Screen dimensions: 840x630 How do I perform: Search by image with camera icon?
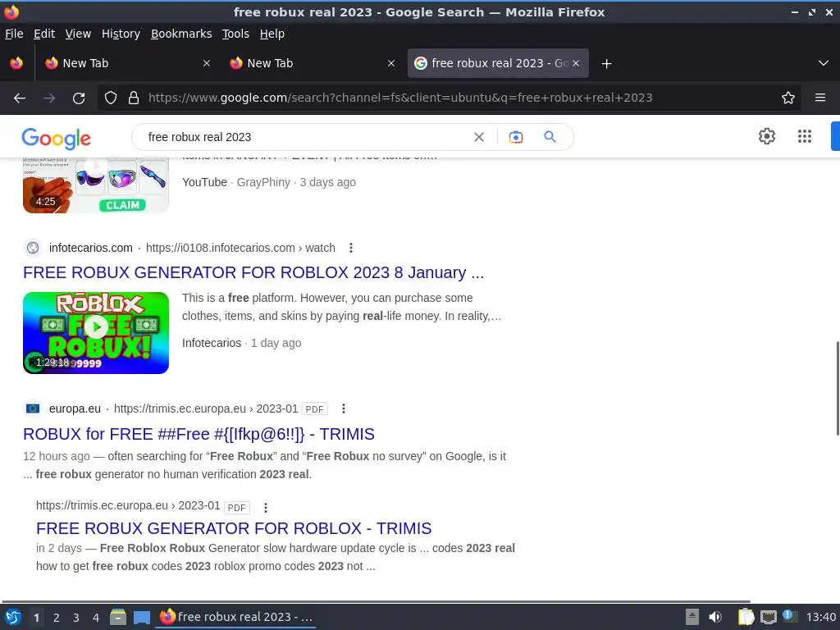pos(515,137)
